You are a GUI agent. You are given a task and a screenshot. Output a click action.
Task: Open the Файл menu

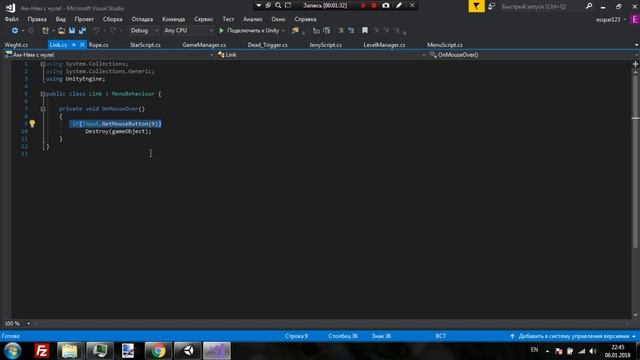[11, 19]
